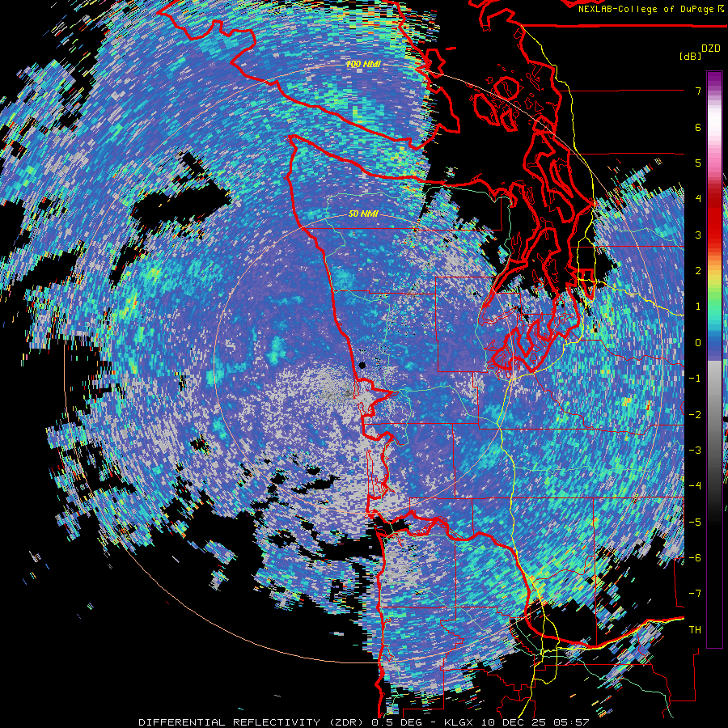
Task: Click the 1 tick label on color scale
Action: coord(698,307)
